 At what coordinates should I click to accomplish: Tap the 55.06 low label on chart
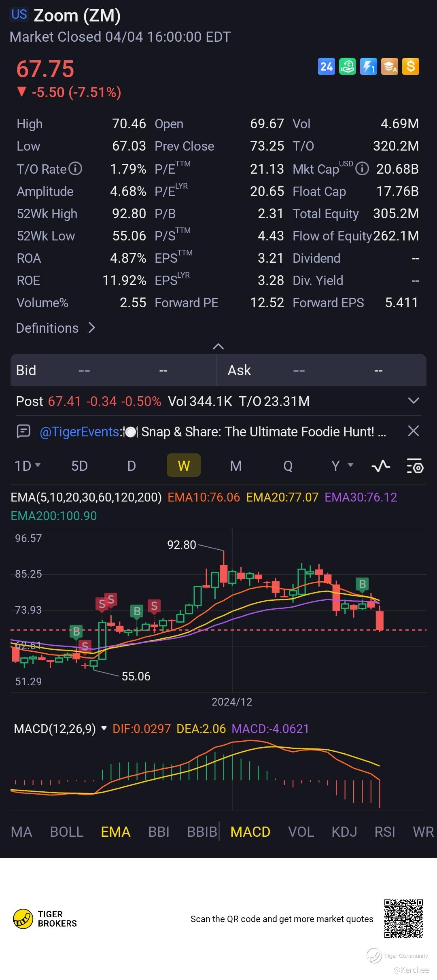(x=136, y=676)
